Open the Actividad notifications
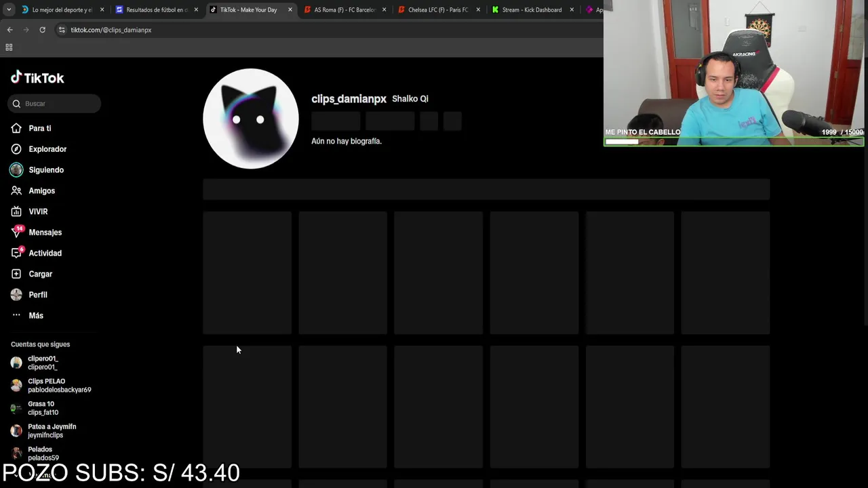This screenshot has width=868, height=488. click(x=45, y=253)
